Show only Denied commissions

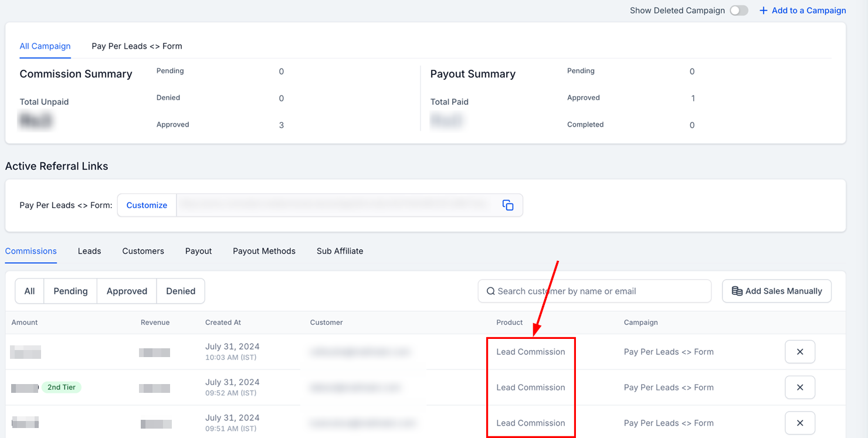click(181, 291)
